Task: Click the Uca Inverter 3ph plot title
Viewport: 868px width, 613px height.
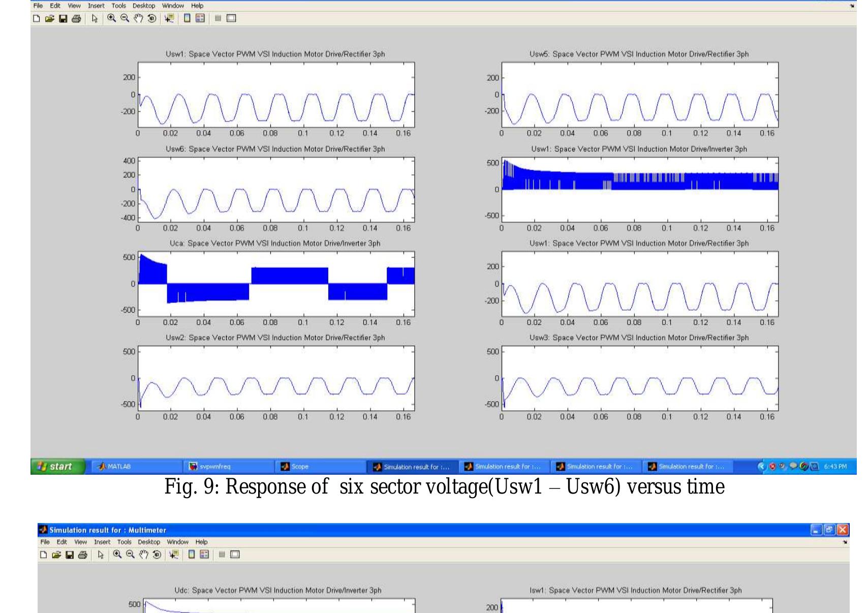Action: pos(275,243)
